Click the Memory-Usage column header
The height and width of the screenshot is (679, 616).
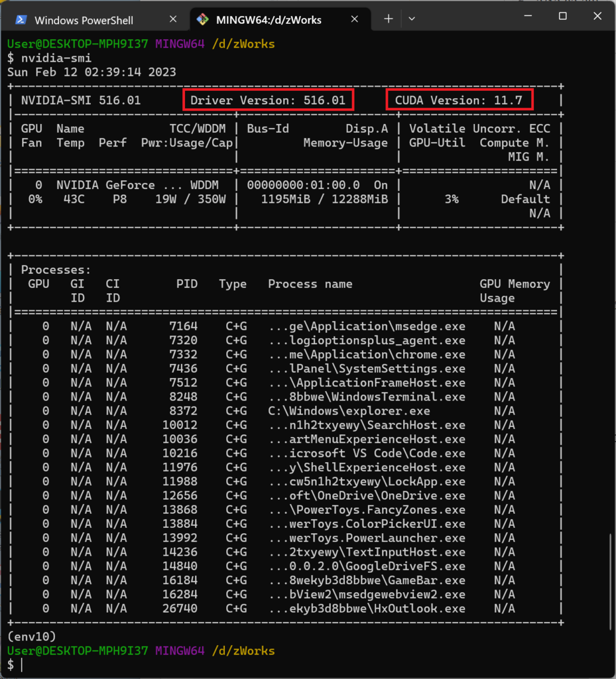click(x=345, y=143)
